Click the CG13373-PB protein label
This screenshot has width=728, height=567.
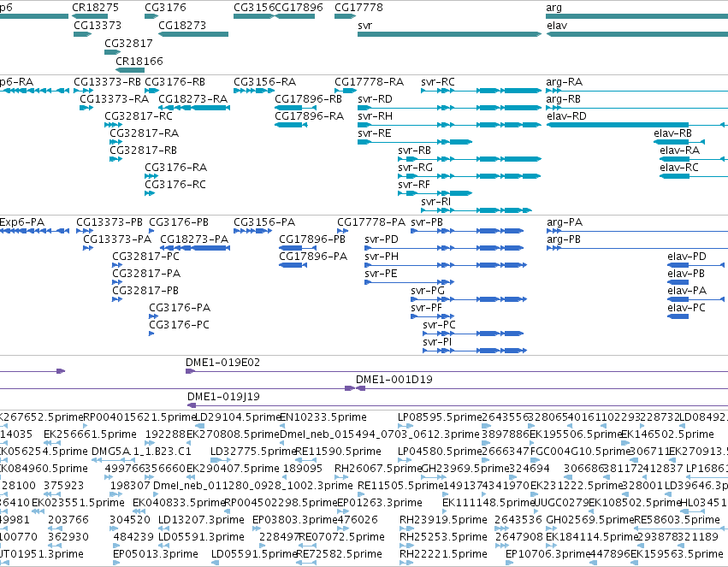109,222
